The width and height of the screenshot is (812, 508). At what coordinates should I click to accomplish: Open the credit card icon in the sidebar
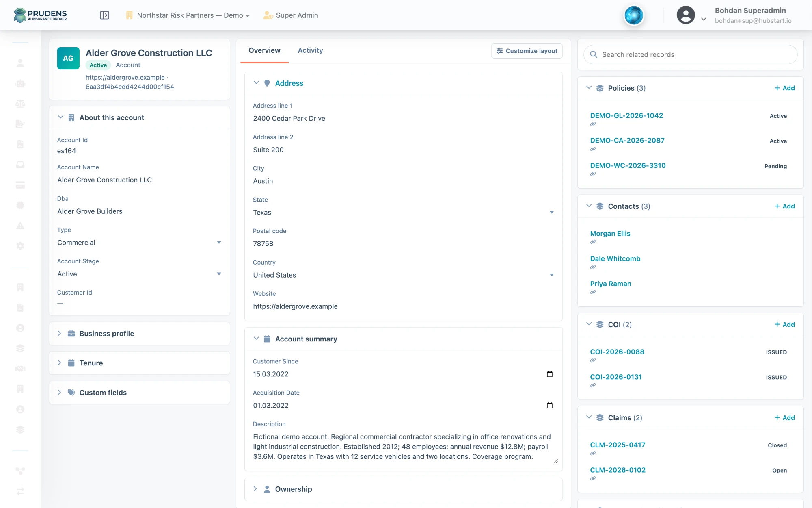click(x=20, y=185)
